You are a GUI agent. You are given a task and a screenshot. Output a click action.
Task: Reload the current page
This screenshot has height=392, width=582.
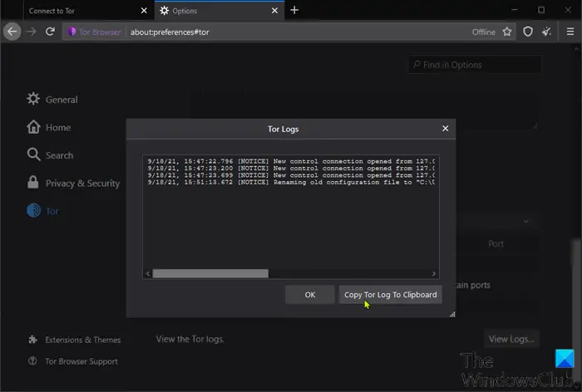point(50,32)
